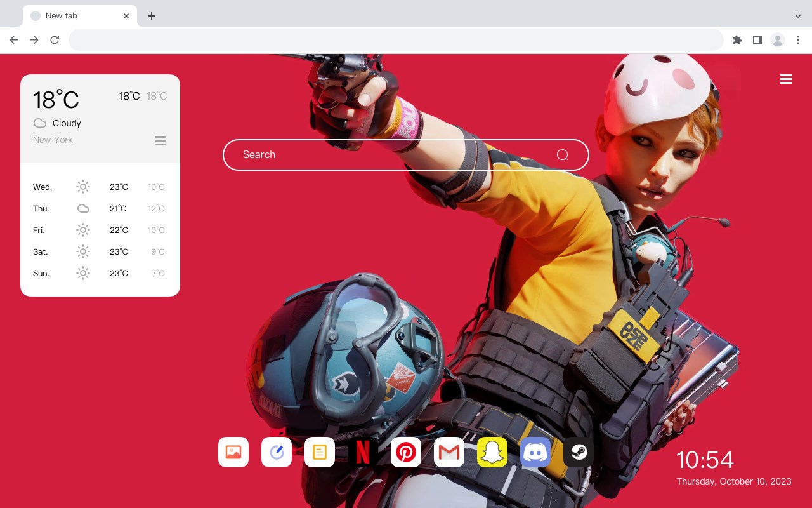Select the Sat. forecast row label
Image resolution: width=812 pixels, height=508 pixels.
(41, 252)
